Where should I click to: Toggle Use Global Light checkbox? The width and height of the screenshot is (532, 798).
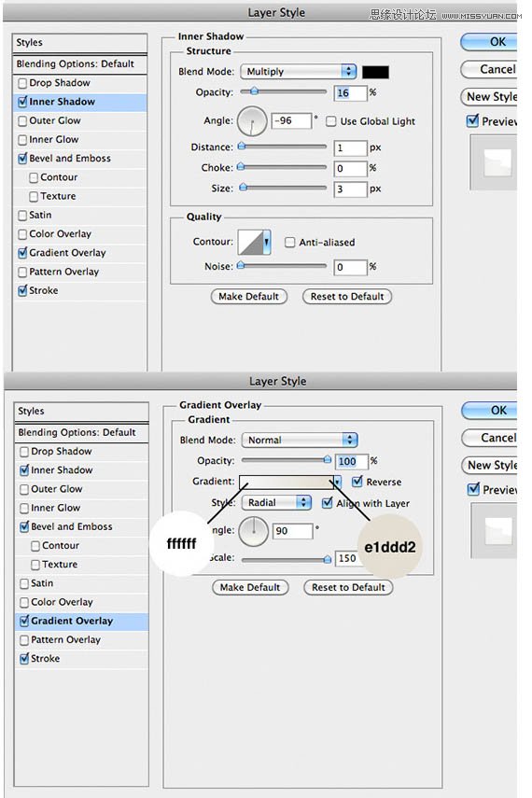tap(331, 121)
